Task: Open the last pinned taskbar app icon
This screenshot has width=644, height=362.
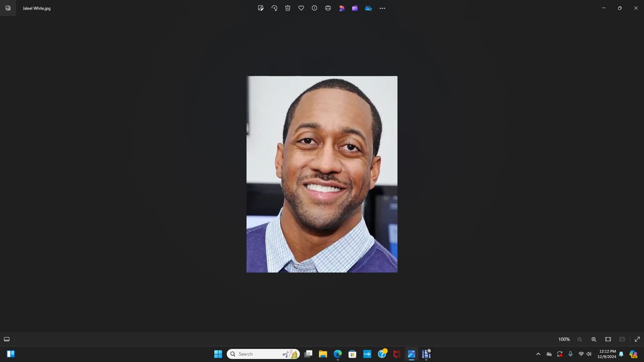Action: pos(426,354)
